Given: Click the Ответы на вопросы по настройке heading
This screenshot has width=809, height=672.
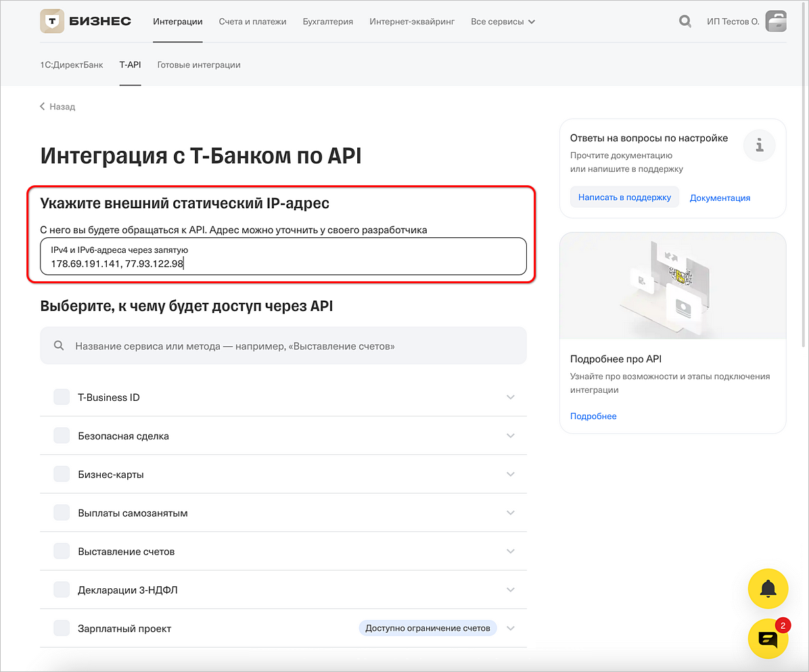Looking at the screenshot, I should pos(649,138).
